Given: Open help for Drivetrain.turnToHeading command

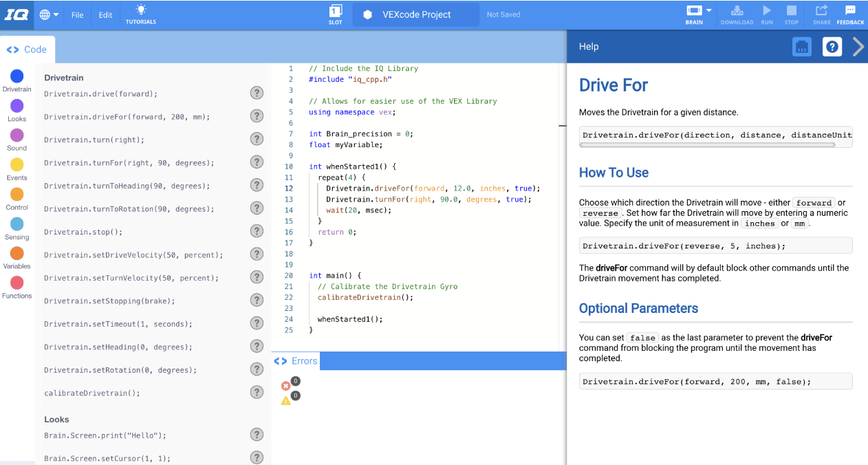Looking at the screenshot, I should (257, 186).
